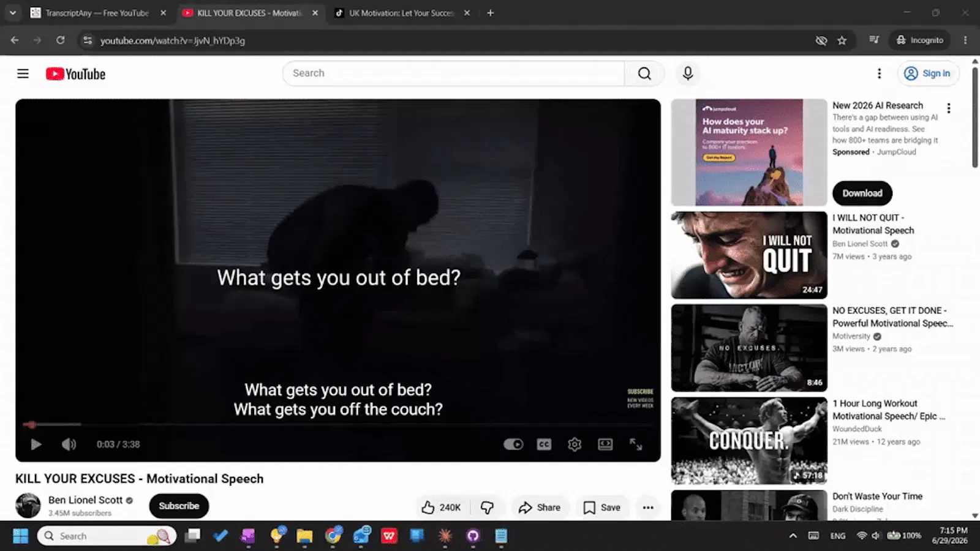Screen dimensions: 980x551
Task: Open third-party cookies blocked eye icon
Action: point(821,40)
